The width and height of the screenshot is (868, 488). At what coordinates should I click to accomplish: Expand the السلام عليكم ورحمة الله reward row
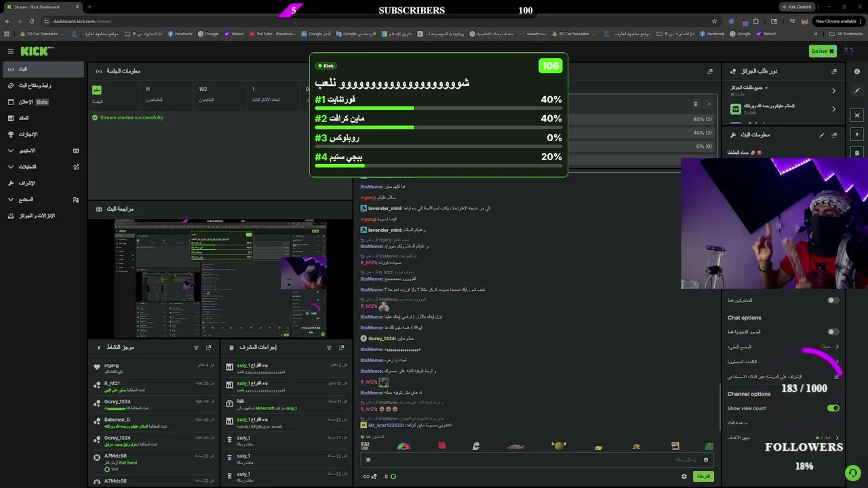[x=783, y=109]
